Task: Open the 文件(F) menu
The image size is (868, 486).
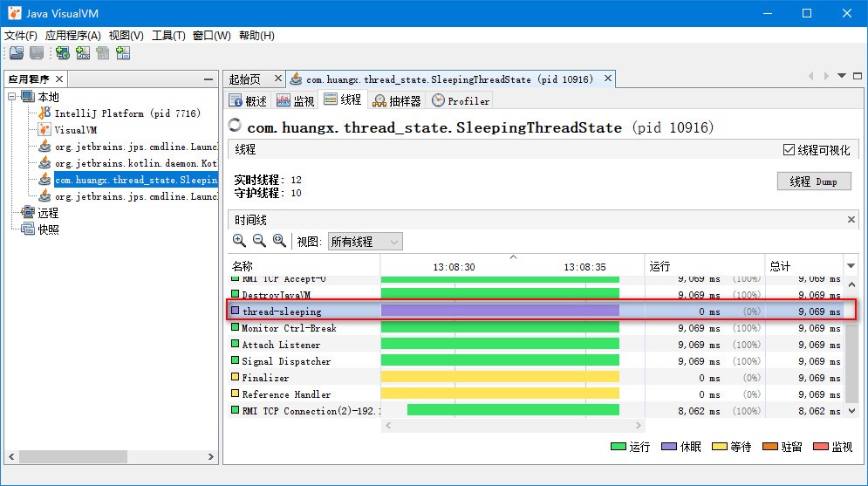Action: 20,36
